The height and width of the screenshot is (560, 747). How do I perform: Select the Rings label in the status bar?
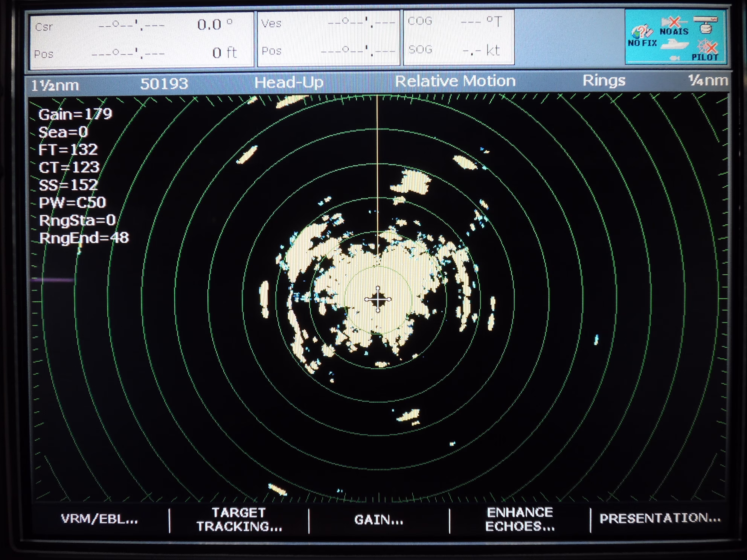[x=604, y=80]
